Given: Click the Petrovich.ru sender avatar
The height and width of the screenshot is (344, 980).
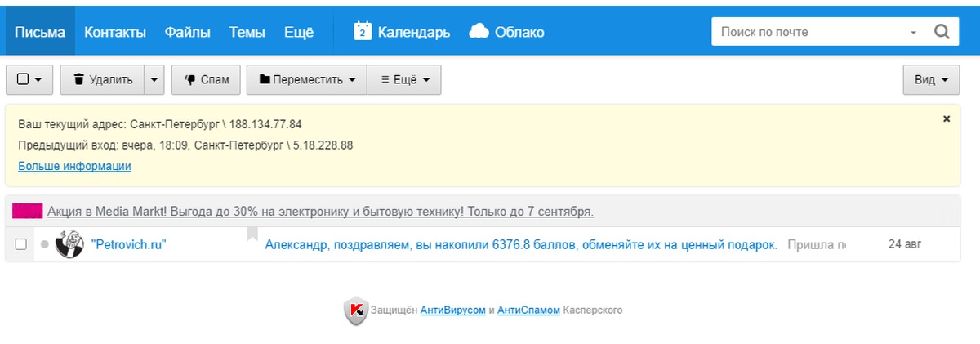Looking at the screenshot, I should 69,244.
